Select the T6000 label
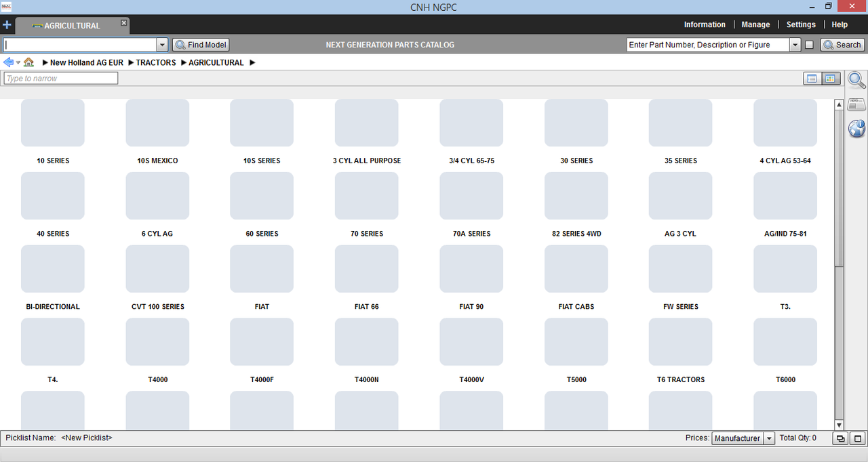The width and height of the screenshot is (868, 462). (x=785, y=380)
